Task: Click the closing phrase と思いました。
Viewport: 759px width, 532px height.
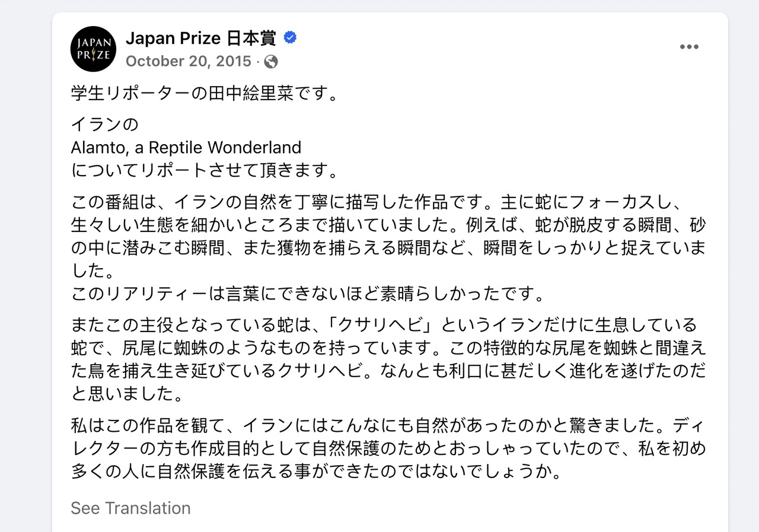Action: 126,394
